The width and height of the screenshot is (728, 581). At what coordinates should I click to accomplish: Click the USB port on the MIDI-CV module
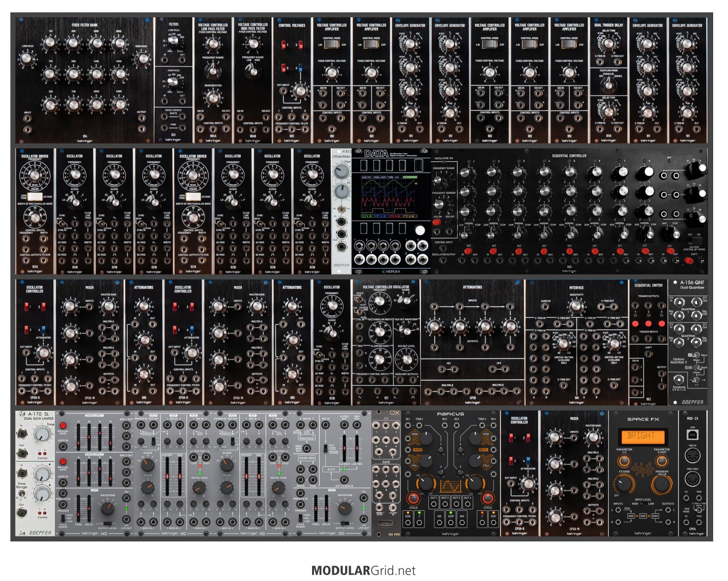pyautogui.click(x=692, y=435)
